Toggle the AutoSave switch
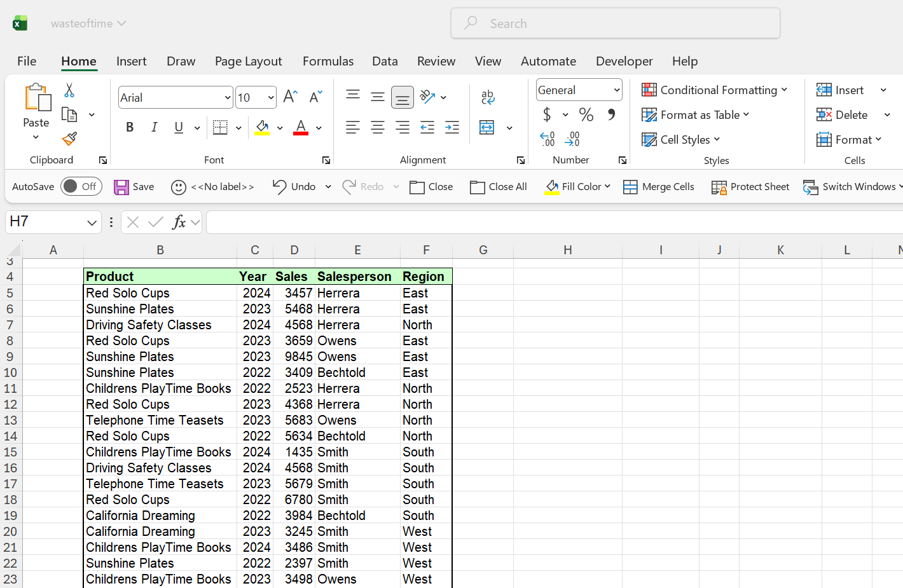This screenshot has width=903, height=588. coord(81,186)
